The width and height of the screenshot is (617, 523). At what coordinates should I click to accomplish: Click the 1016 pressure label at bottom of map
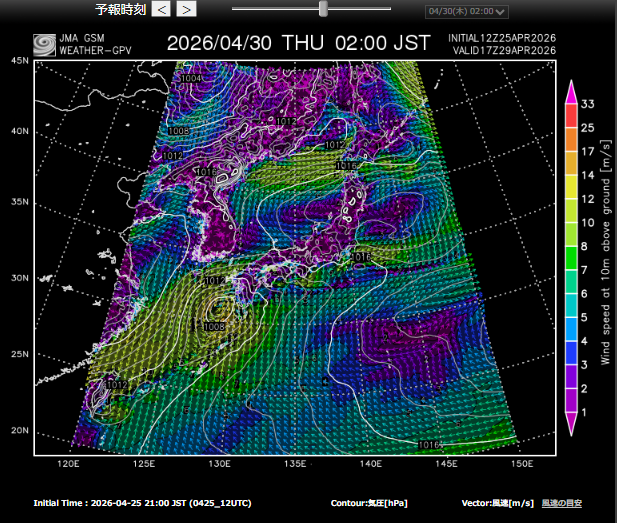[430, 444]
